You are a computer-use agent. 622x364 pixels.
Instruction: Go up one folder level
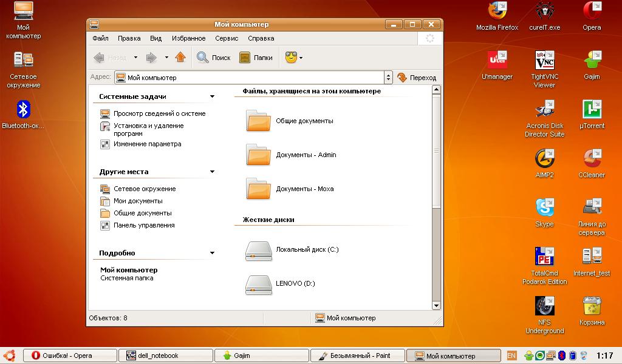pyautogui.click(x=180, y=58)
